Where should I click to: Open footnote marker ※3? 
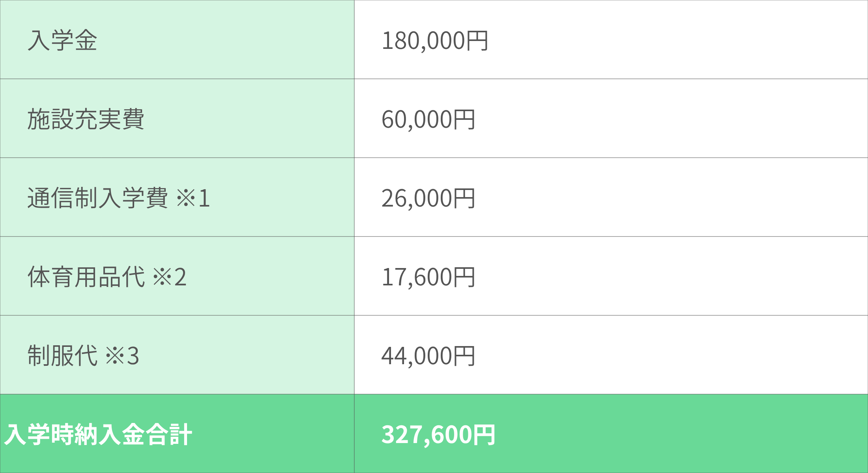[122, 356]
